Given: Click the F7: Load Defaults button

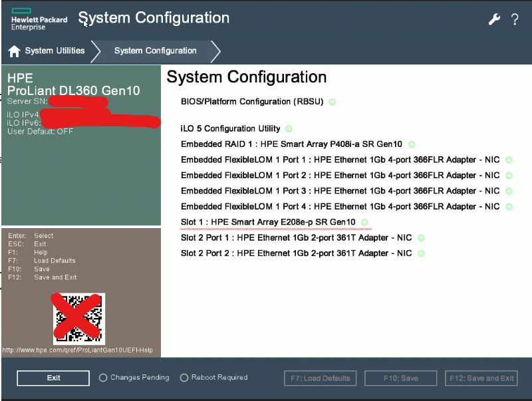Looking at the screenshot, I should point(321,378).
